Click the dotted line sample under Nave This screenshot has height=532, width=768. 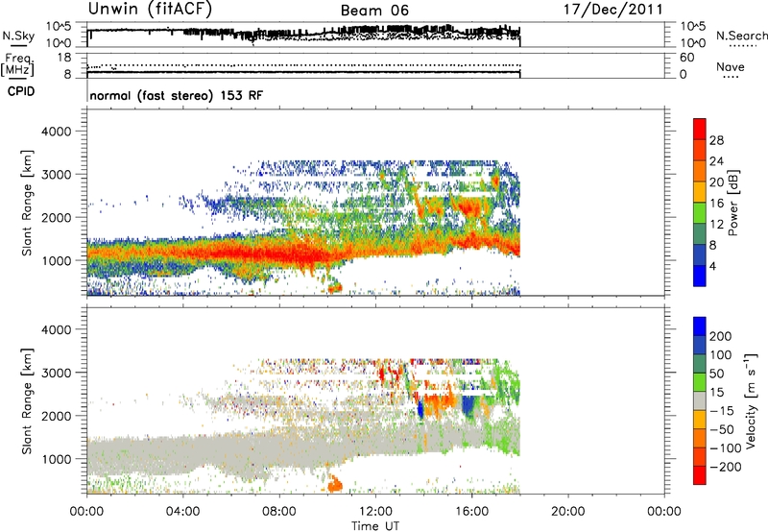coord(731,77)
